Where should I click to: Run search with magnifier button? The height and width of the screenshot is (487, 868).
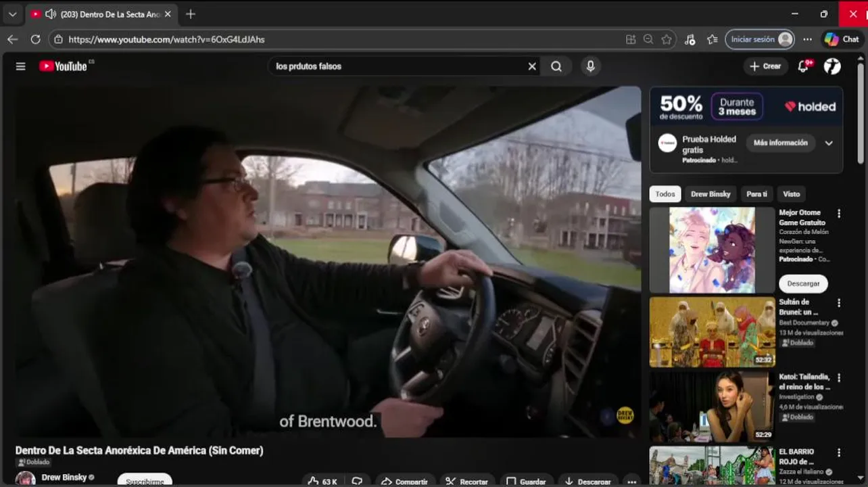[x=556, y=66]
